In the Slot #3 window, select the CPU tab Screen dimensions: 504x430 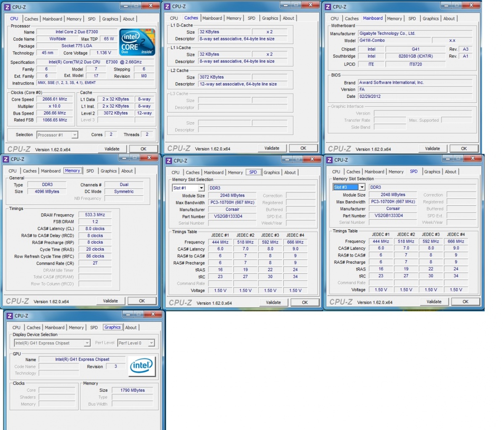click(336, 172)
